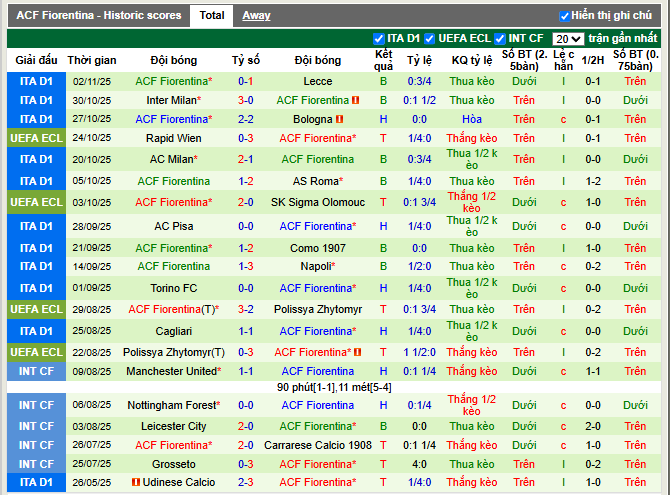Open Inter Milan team link
This screenshot has height=495, width=670.
click(x=171, y=100)
